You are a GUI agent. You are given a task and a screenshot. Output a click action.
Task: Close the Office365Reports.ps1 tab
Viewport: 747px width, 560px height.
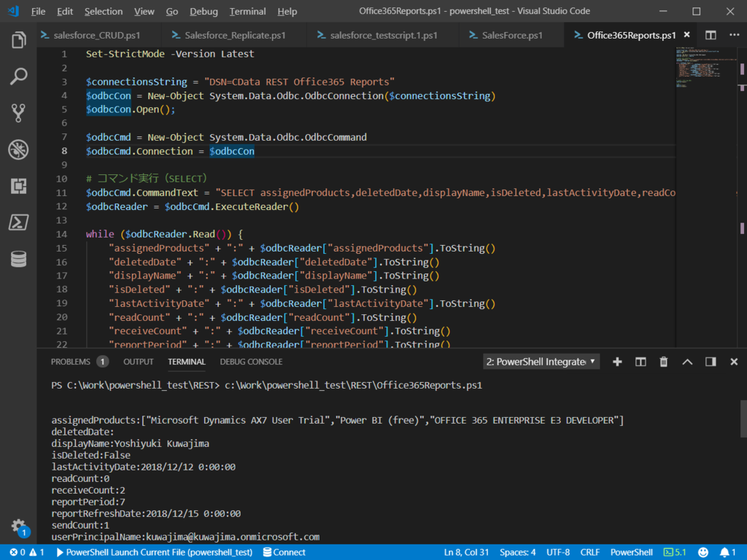687,35
